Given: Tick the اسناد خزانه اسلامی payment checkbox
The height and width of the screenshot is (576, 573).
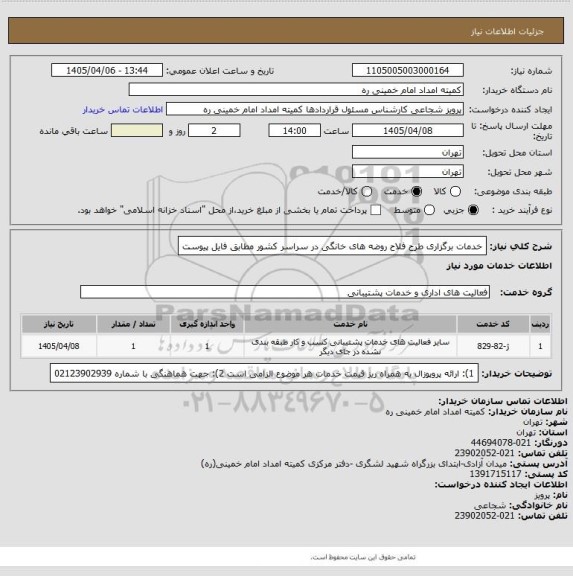Looking at the screenshot, I should 375,210.
